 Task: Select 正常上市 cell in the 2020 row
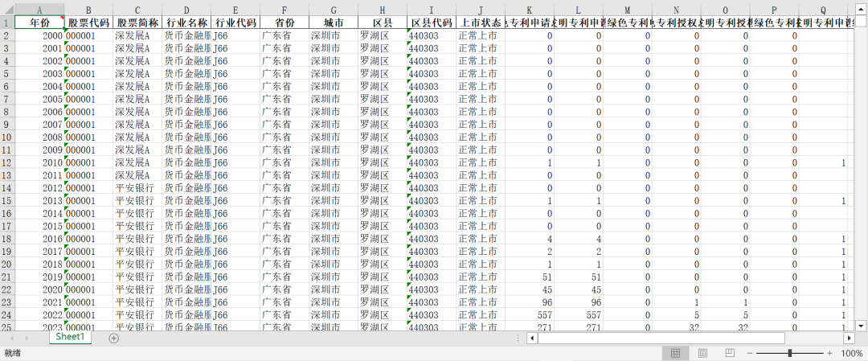[481, 289]
